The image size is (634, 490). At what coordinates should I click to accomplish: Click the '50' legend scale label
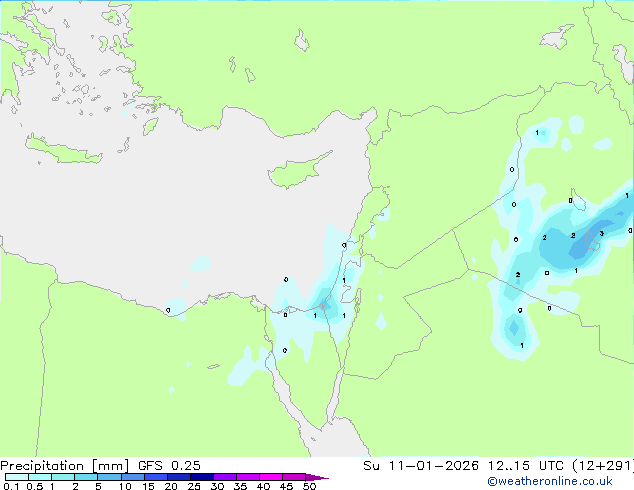[309, 486]
